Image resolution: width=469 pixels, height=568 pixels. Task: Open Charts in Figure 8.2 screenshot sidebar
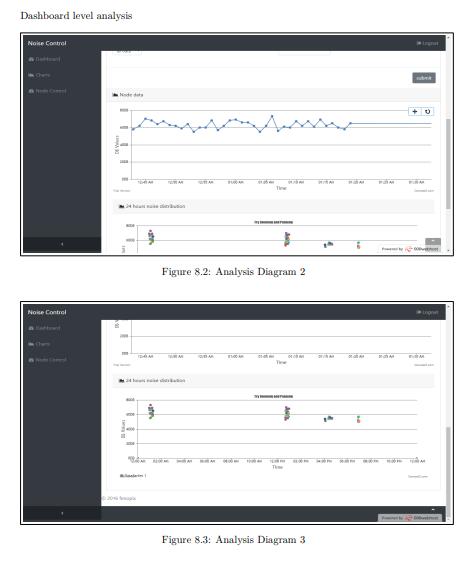[39, 75]
